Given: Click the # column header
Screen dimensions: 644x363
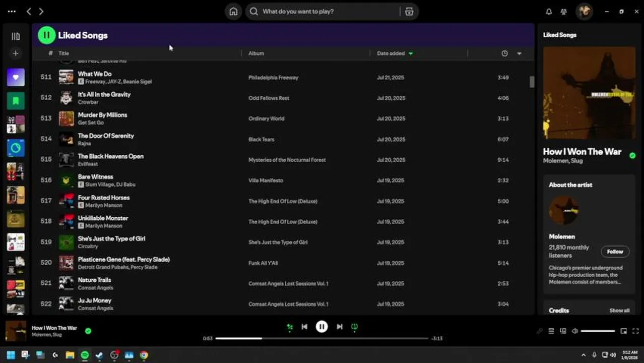Looking at the screenshot, I should (x=50, y=53).
